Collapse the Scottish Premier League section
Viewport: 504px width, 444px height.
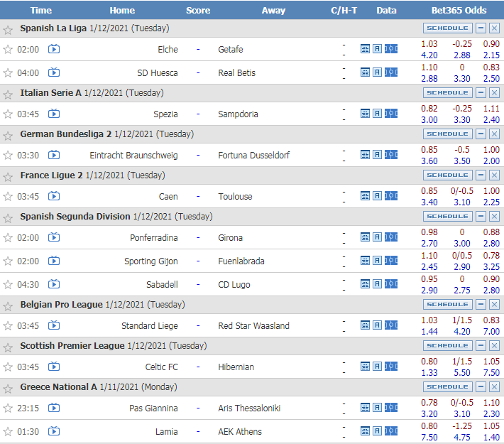point(481,345)
